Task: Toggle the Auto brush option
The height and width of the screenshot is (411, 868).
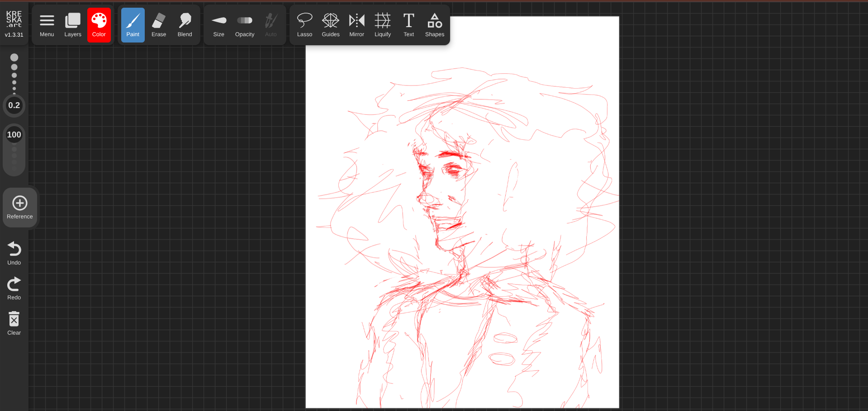Action: coord(271,25)
